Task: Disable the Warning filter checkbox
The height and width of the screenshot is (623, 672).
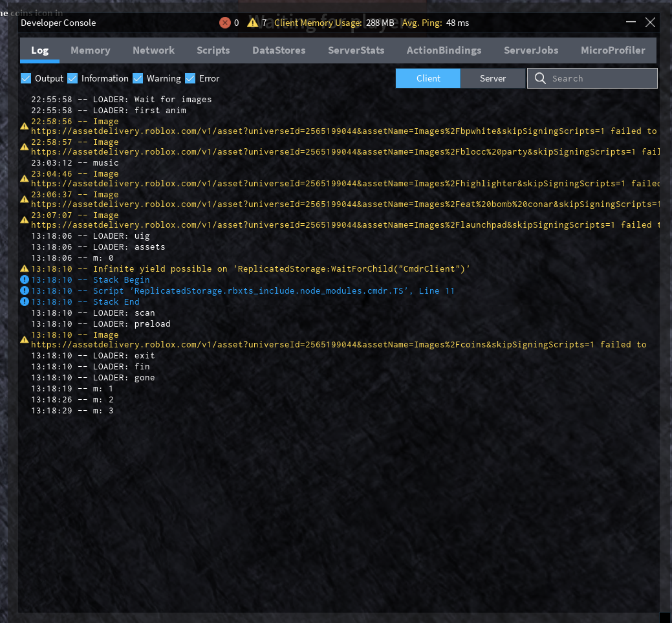Action: [x=138, y=78]
